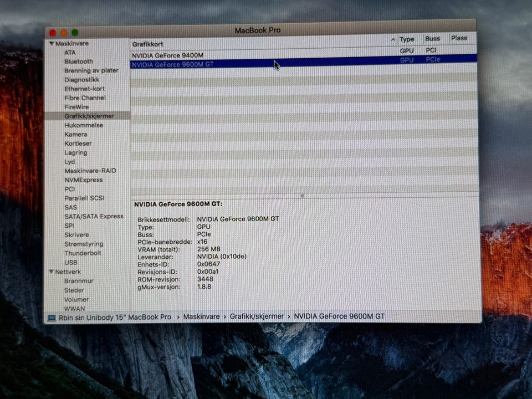This screenshot has width=532, height=399.
Task: Select Bluetooth in the sidebar
Action: (79, 62)
